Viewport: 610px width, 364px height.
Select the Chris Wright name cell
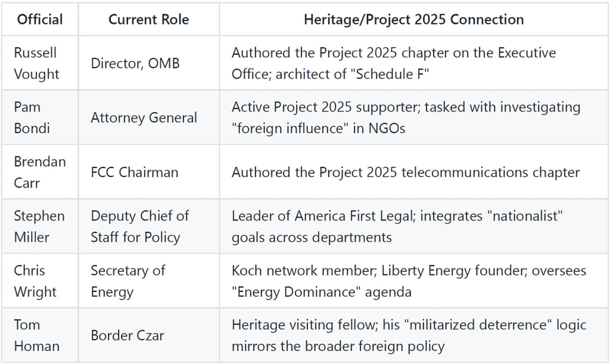(35, 281)
